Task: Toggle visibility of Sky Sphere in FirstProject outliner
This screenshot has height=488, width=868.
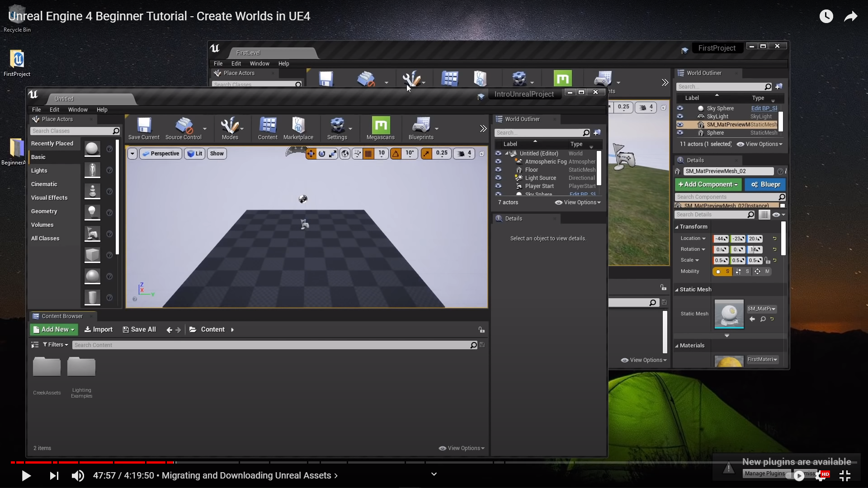Action: click(679, 108)
